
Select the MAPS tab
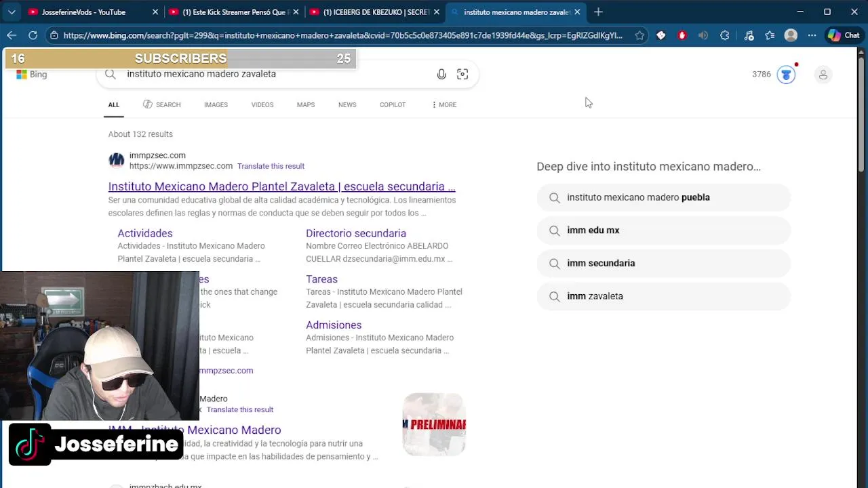306,104
